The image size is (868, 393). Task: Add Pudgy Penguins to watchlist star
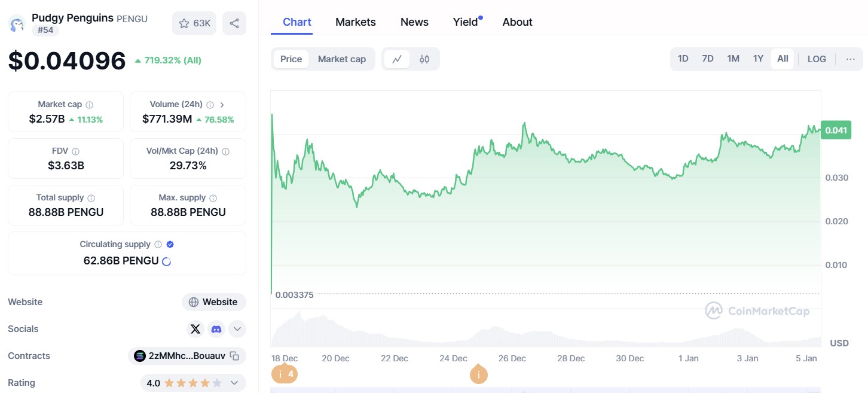click(184, 23)
